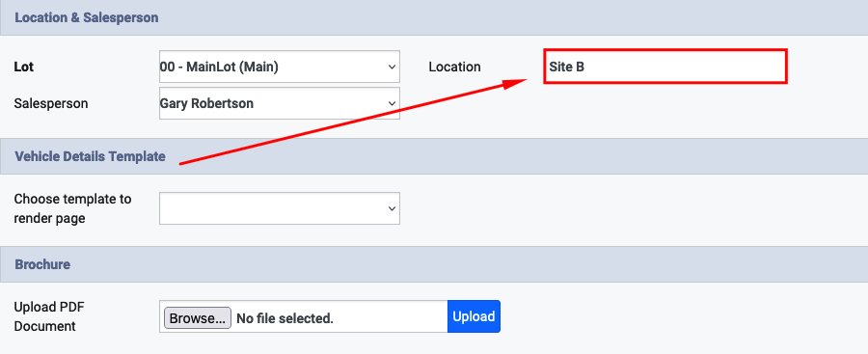Click the Location field label

[x=454, y=67]
